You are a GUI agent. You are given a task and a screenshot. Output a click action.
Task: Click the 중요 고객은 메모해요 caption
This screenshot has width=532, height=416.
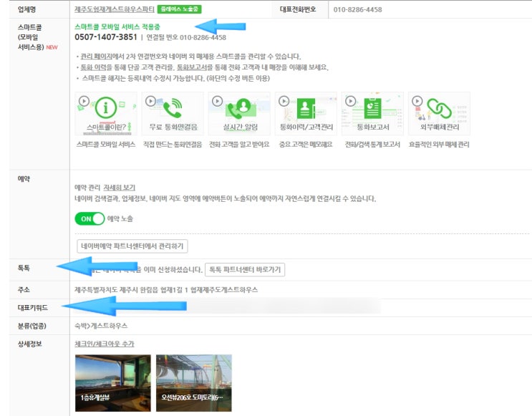tap(306, 145)
